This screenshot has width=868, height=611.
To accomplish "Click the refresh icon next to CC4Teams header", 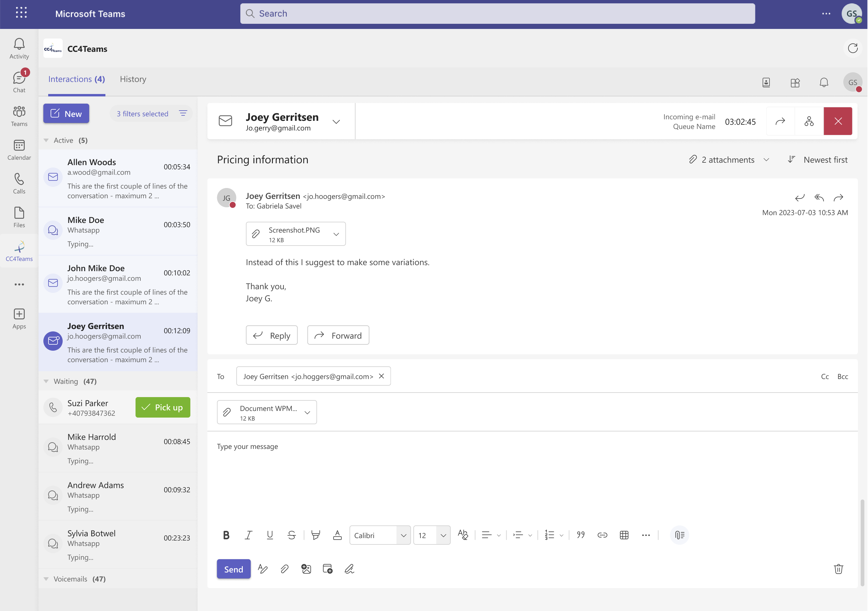I will click(853, 48).
